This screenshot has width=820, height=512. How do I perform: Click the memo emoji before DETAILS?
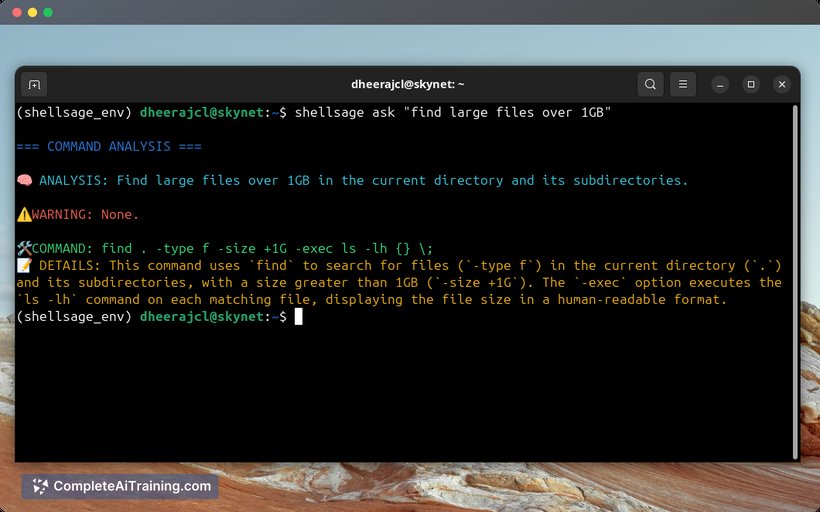coord(24,265)
